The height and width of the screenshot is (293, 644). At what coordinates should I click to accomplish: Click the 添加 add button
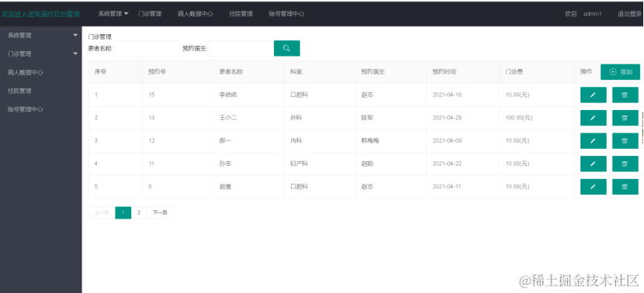coord(620,72)
